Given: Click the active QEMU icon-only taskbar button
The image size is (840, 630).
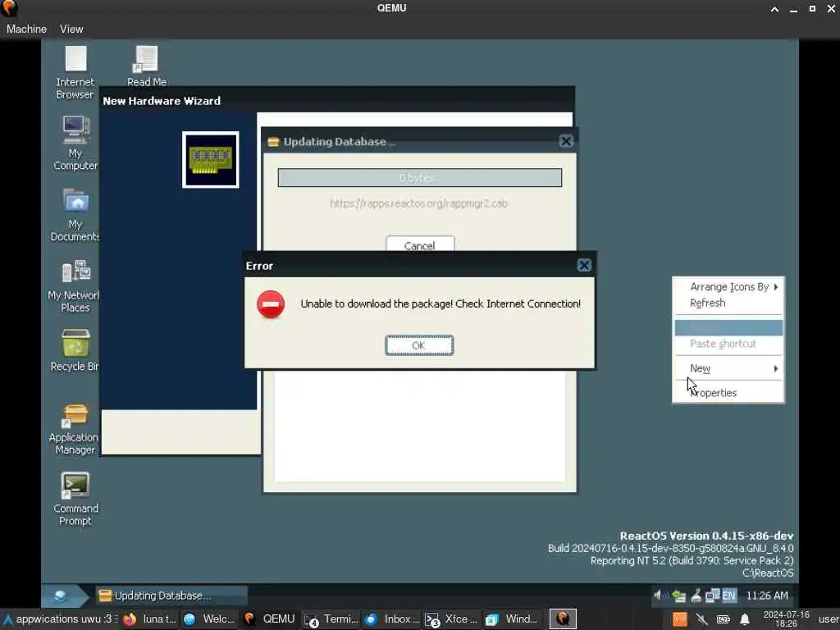Looking at the screenshot, I should tap(563, 619).
